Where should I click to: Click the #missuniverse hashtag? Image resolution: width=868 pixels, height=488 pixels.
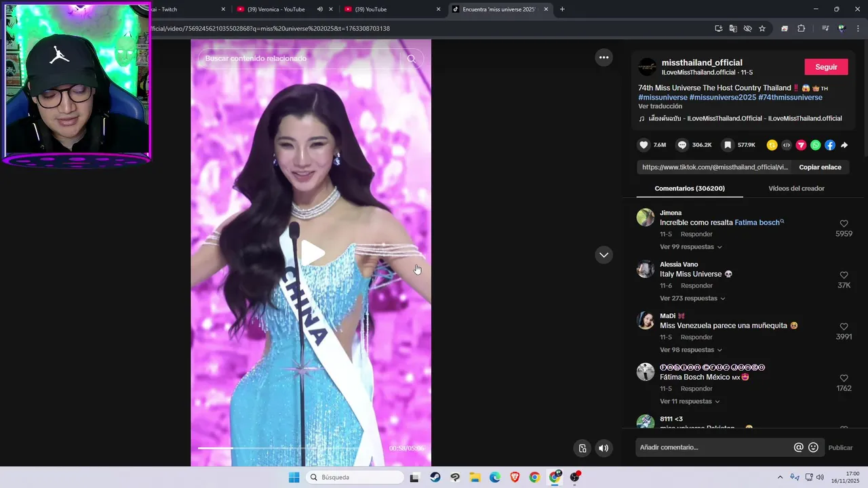[x=663, y=98]
